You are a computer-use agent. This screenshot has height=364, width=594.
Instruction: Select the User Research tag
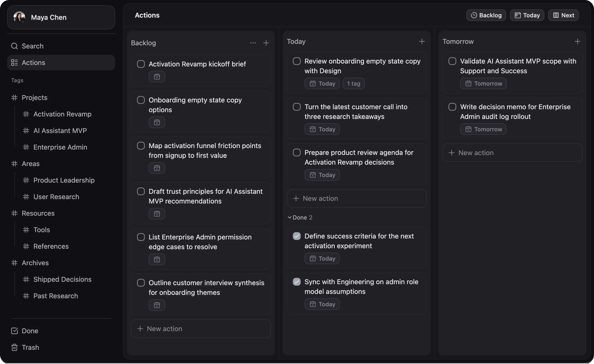coord(56,197)
